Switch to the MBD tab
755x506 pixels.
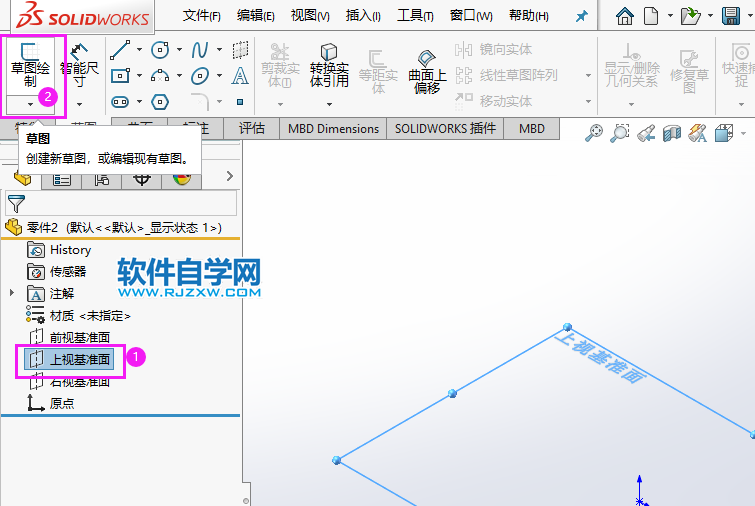[532, 129]
